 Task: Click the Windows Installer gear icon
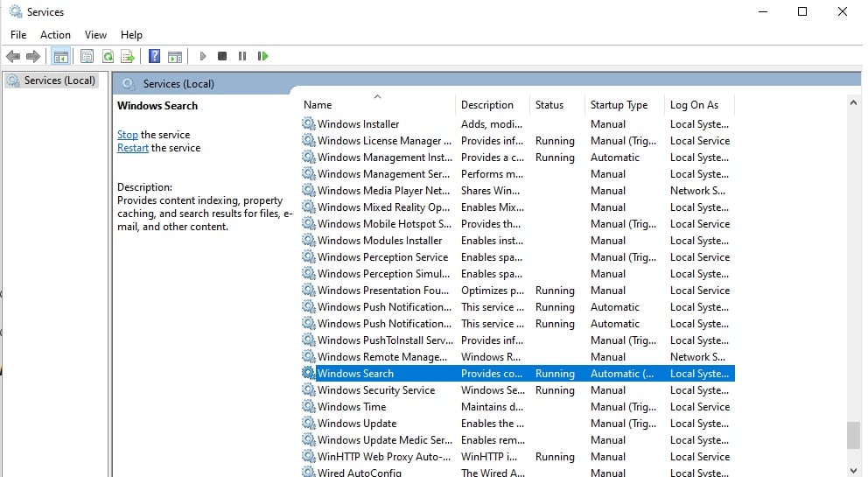308,123
